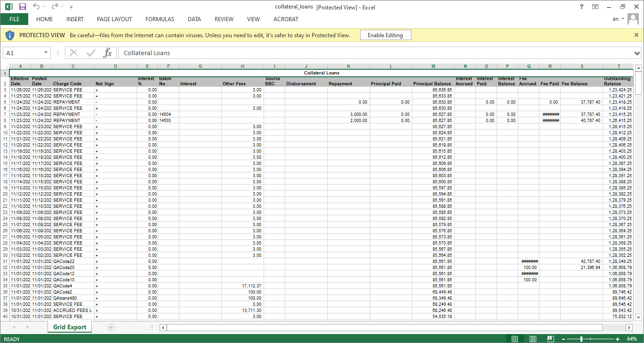Click the Save icon in quick access toolbar
The image size is (644, 343).
click(x=22, y=7)
